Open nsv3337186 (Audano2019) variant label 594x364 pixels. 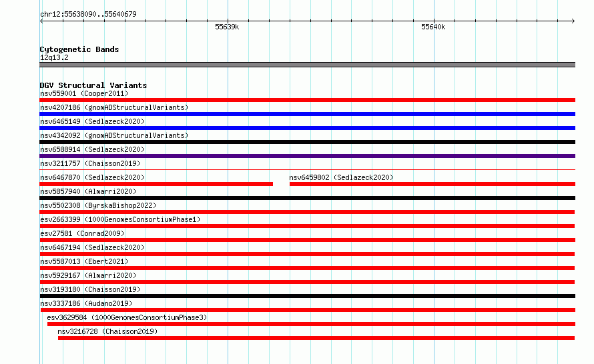tap(86, 303)
